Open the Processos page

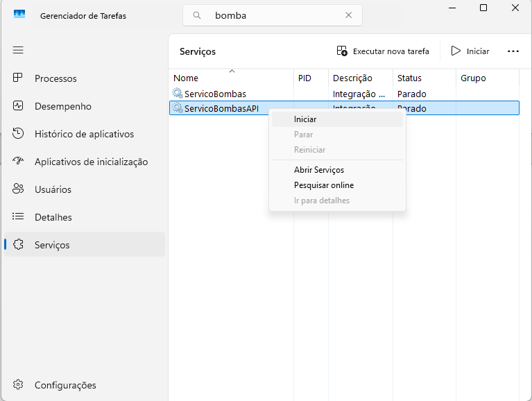tap(84, 78)
